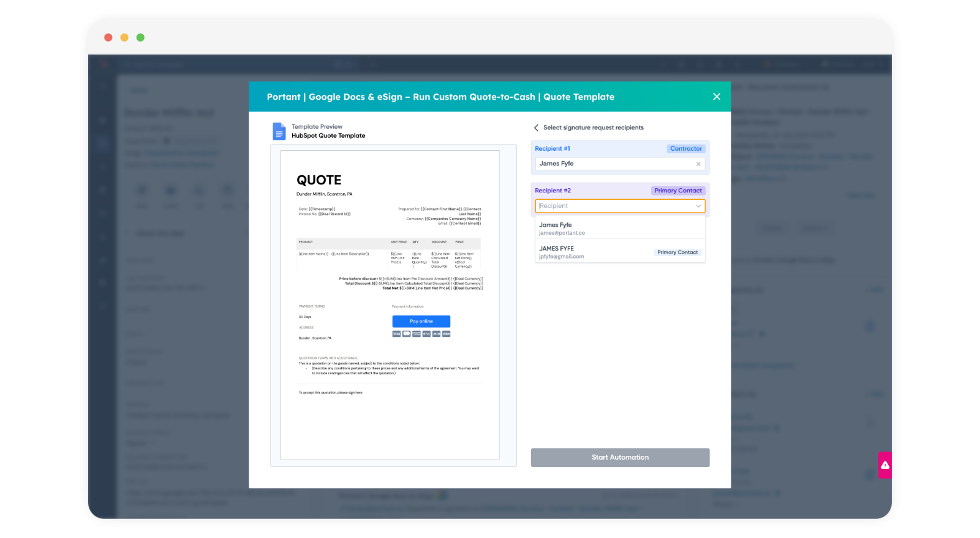Clear James Fyfe from Recipient #1
This screenshot has height=538, width=980.
(x=698, y=164)
